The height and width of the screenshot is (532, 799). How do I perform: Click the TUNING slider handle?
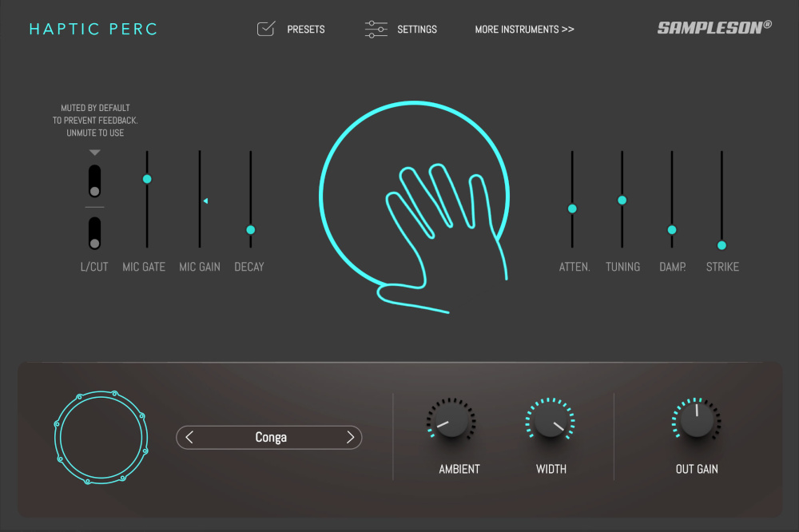tap(622, 200)
